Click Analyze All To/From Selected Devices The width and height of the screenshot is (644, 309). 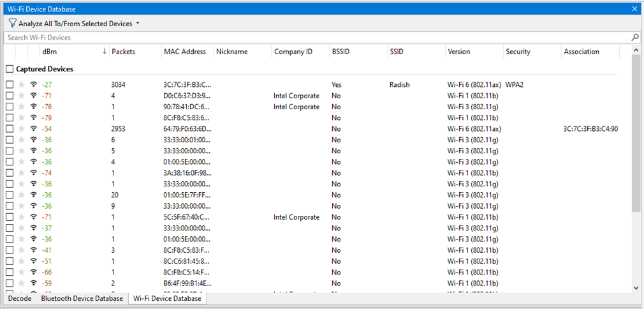pyautogui.click(x=75, y=24)
